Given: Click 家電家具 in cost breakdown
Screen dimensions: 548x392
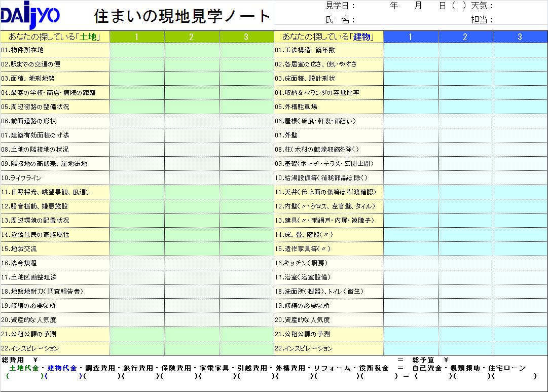Looking at the screenshot, I should [214, 368].
